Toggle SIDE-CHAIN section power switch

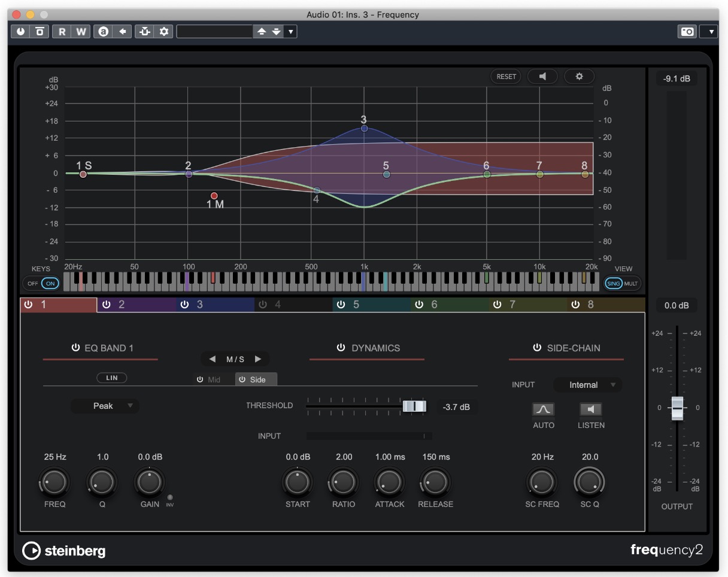point(537,348)
